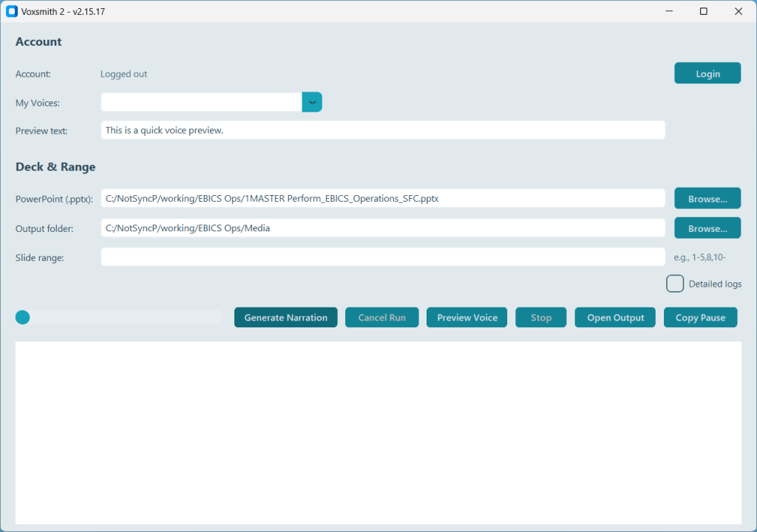Image resolution: width=757 pixels, height=532 pixels.
Task: Click the 'e.g., 1-5,8,10-' hint text
Action: [699, 257]
